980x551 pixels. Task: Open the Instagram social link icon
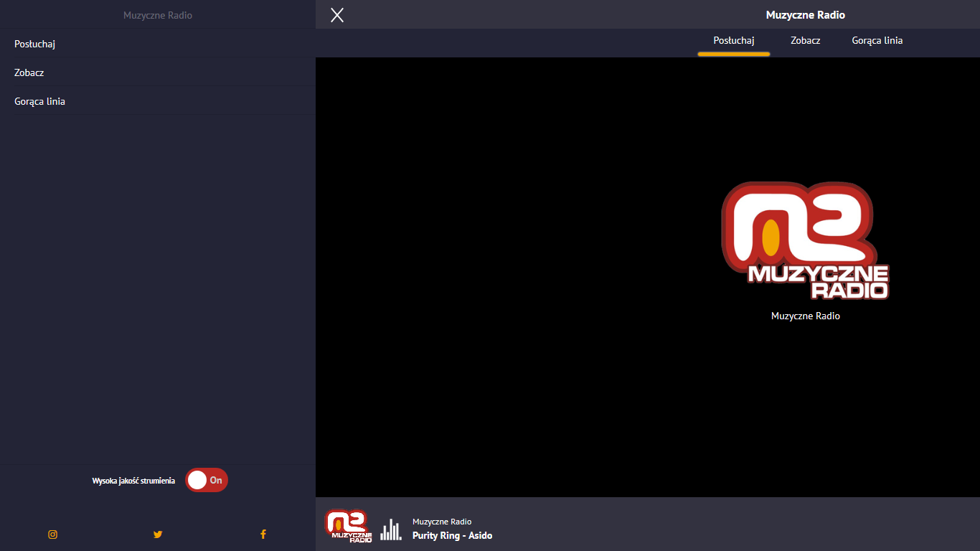pos(52,534)
